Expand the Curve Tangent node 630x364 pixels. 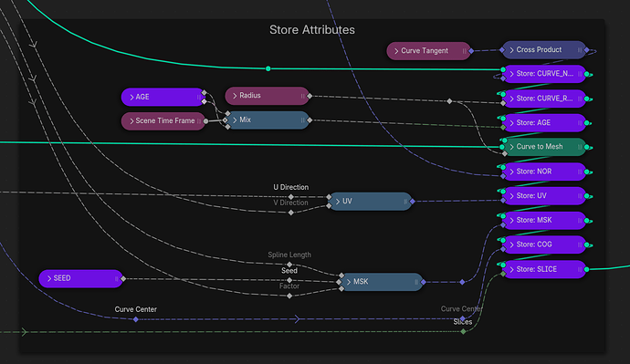(x=396, y=51)
